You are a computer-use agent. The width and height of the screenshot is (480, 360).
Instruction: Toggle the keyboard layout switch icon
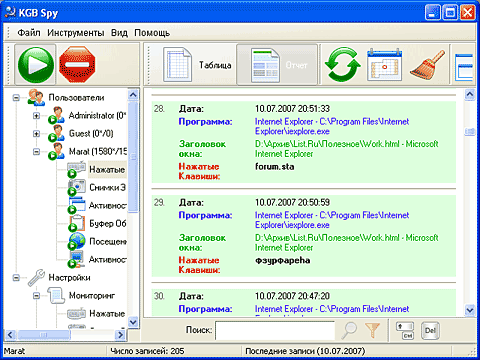click(405, 330)
